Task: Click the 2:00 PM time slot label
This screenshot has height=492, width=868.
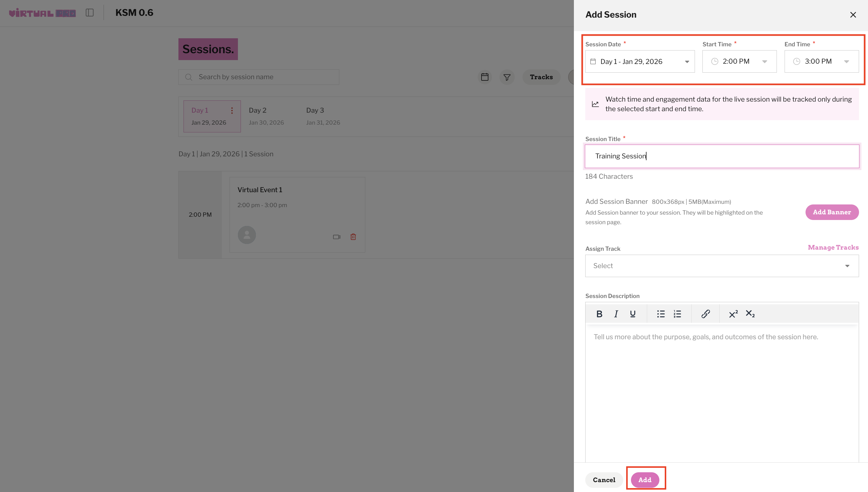Action: 200,215
